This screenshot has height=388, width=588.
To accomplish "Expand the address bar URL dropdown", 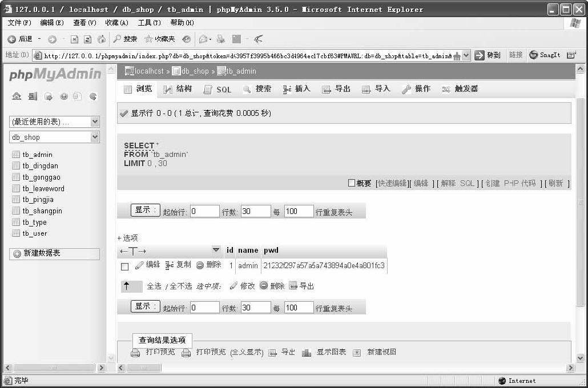I will click(466, 55).
